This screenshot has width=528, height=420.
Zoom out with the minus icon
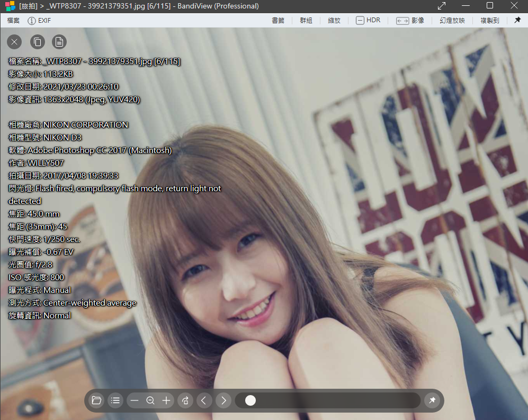pyautogui.click(x=135, y=400)
